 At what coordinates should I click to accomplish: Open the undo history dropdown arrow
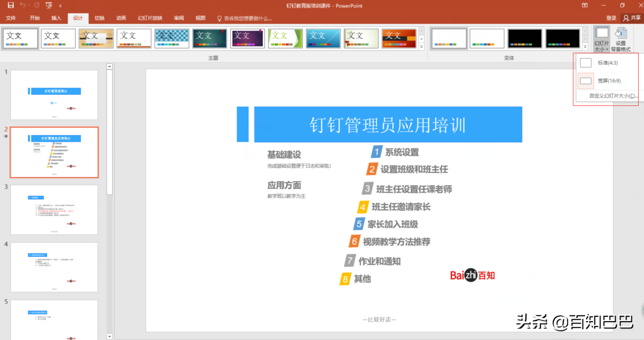pyautogui.click(x=29, y=6)
